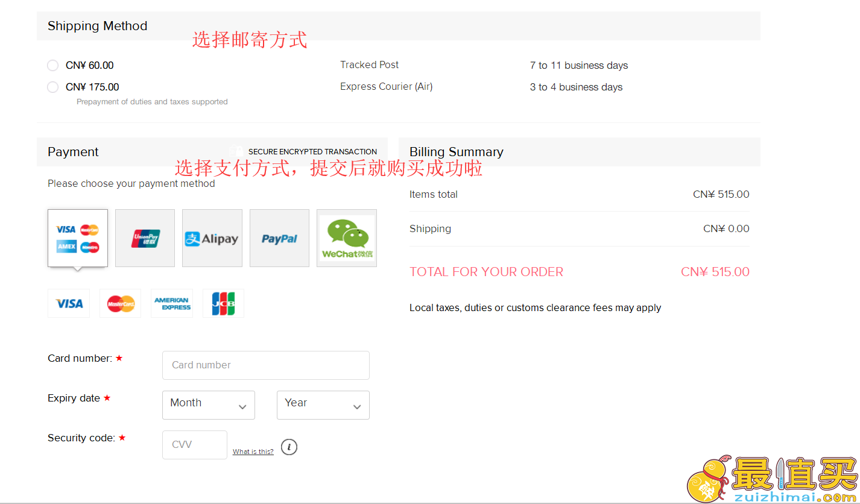Focus the CVV security code field
Screen dimensions: 860x504
(195, 445)
